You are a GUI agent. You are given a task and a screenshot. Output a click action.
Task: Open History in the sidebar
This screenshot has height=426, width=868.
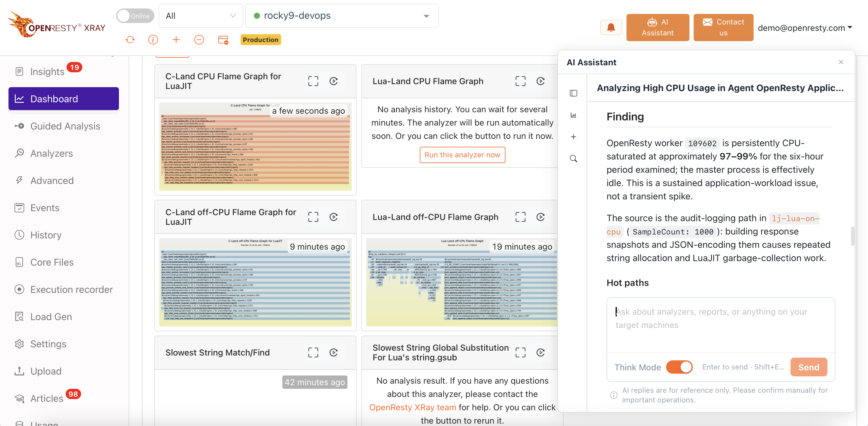(64, 235)
